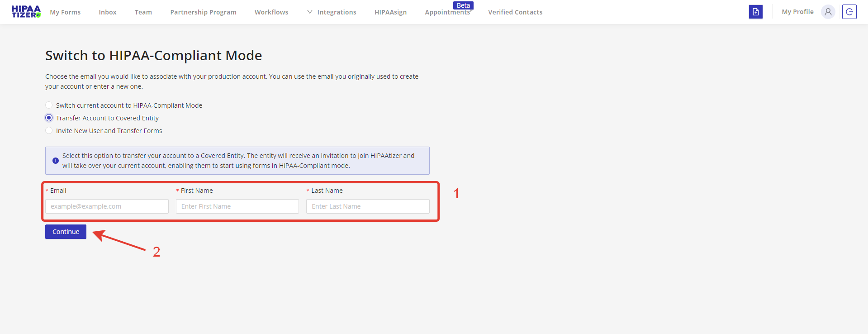The image size is (868, 334).
Task: Click the My Profile link
Action: pyautogui.click(x=797, y=12)
